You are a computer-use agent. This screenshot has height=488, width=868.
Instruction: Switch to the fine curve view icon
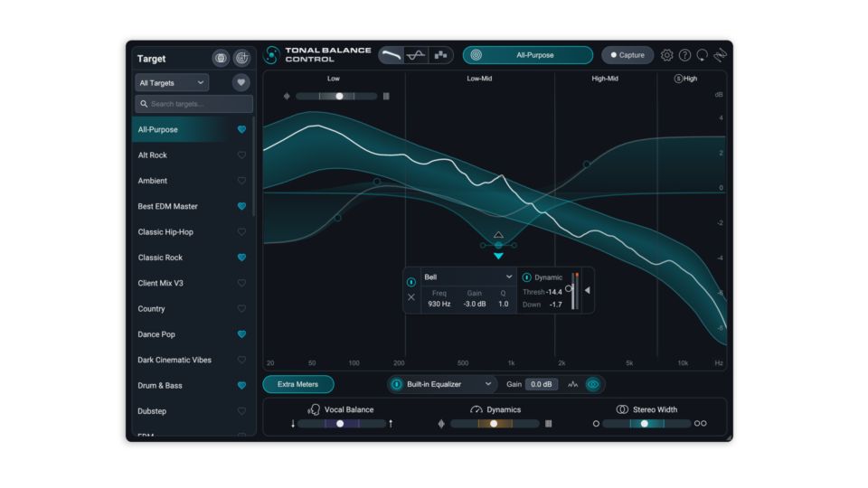416,55
